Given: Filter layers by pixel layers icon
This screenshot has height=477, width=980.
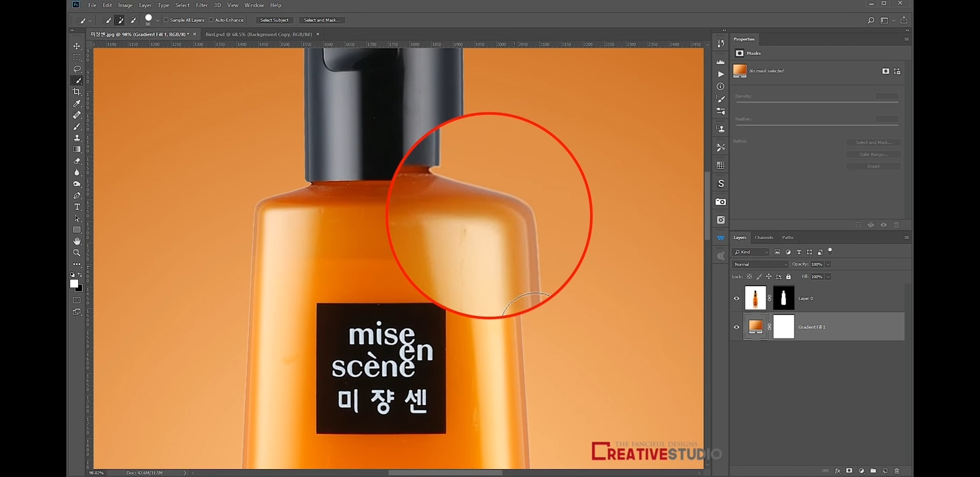Looking at the screenshot, I should click(x=777, y=252).
